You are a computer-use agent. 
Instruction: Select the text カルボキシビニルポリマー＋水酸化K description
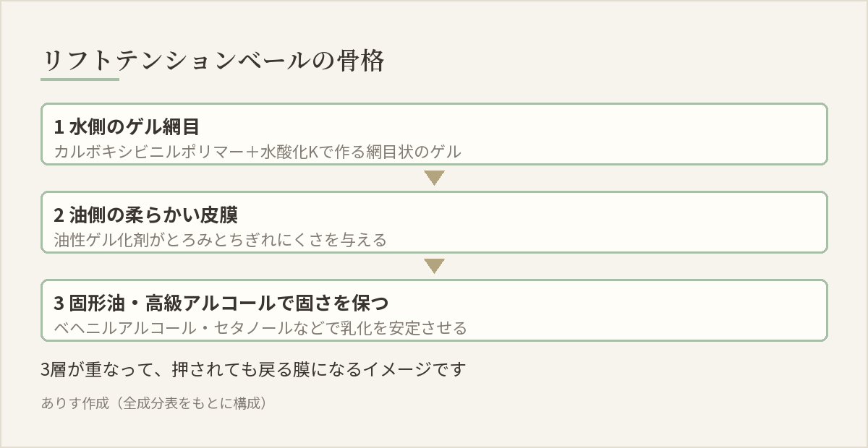point(258,152)
